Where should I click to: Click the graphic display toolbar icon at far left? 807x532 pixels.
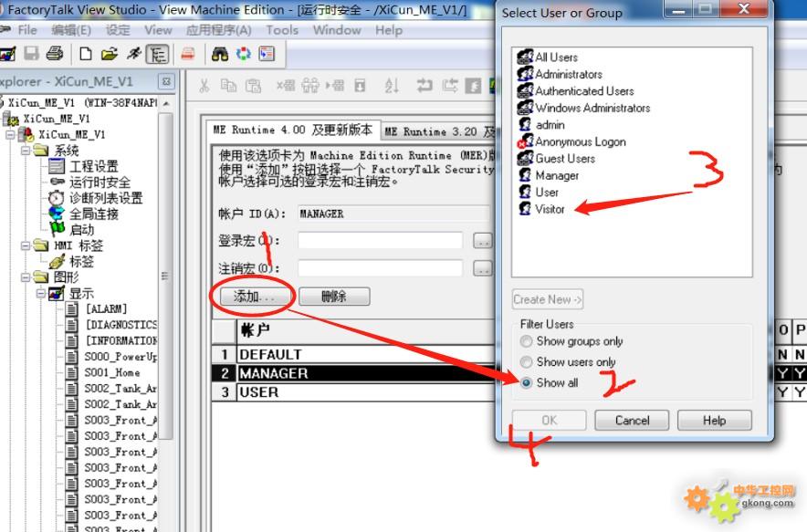[x=7, y=54]
